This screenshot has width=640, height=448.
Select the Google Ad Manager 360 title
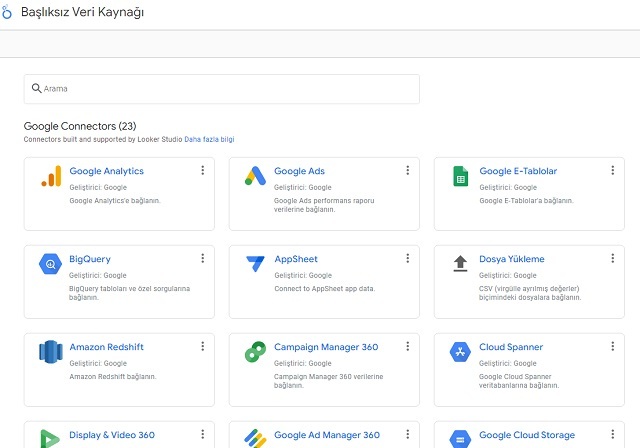point(327,435)
